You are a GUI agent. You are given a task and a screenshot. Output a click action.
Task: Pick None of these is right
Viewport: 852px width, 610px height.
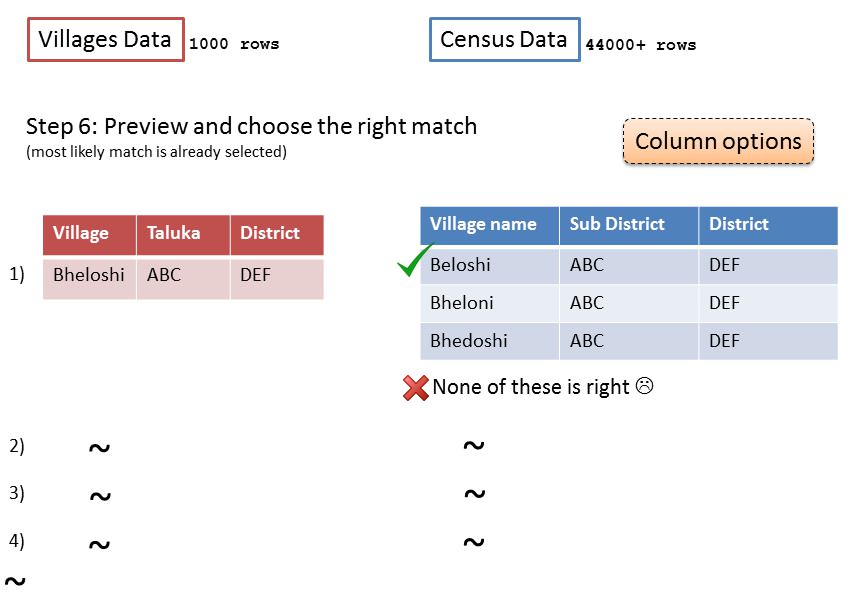click(531, 387)
